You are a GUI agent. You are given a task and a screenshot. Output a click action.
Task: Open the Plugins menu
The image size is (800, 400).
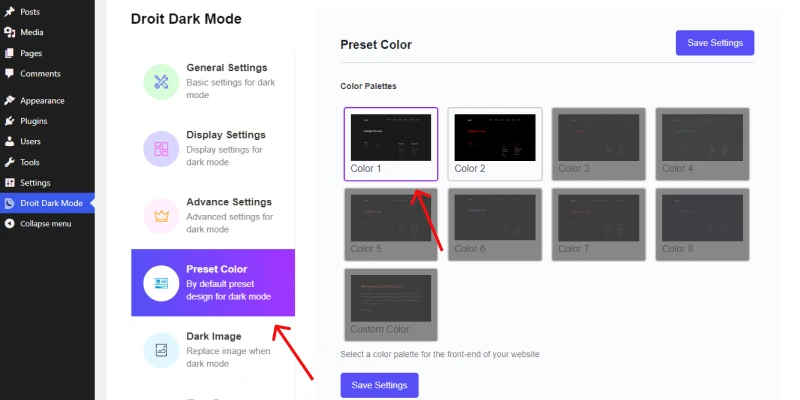[x=47, y=121]
